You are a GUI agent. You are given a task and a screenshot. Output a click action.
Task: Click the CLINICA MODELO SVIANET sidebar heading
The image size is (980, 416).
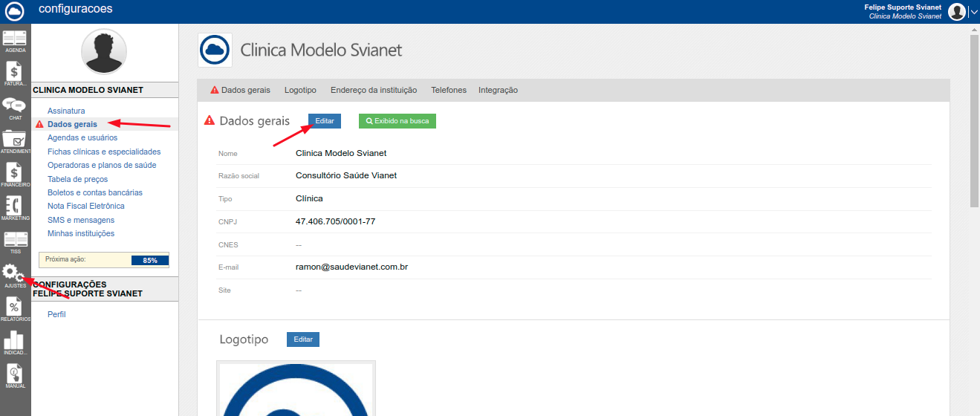[88, 90]
